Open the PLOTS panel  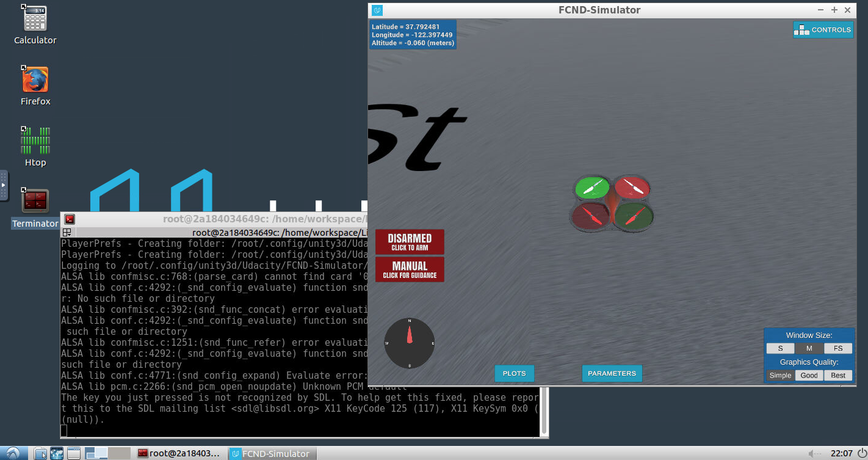[514, 373]
